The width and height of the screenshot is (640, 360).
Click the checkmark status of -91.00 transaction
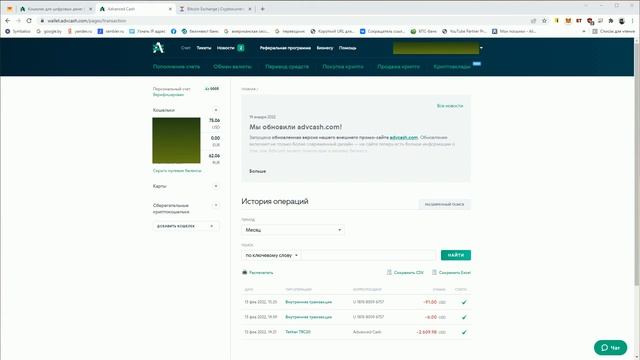tap(464, 302)
